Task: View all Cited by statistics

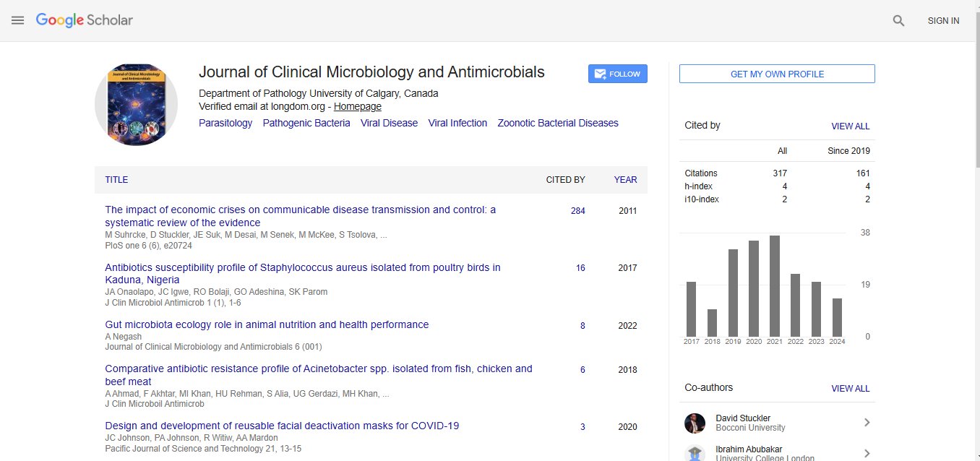Action: (x=850, y=126)
